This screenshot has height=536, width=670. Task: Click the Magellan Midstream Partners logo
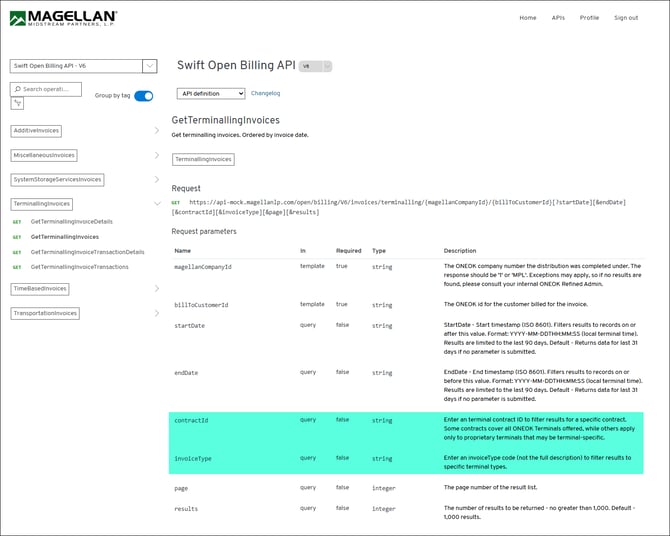pyautogui.click(x=63, y=18)
